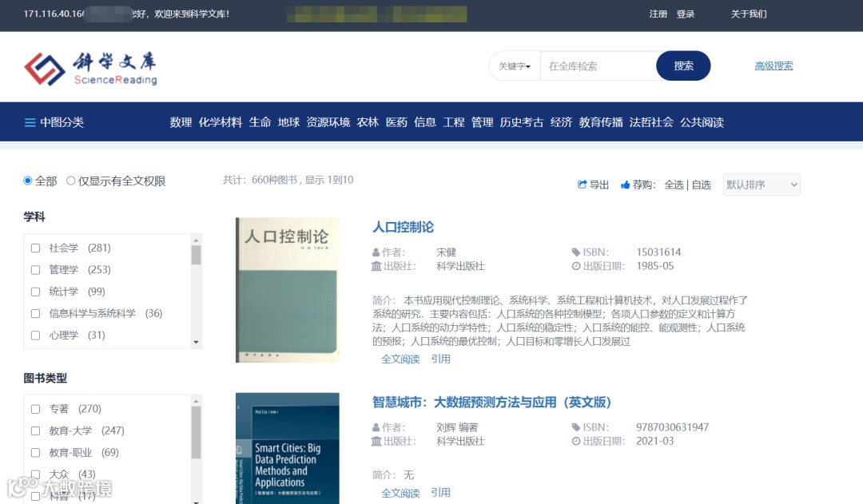The image size is (863, 504).
Task: Open the 公共阅读 category menu
Action: [x=702, y=122]
